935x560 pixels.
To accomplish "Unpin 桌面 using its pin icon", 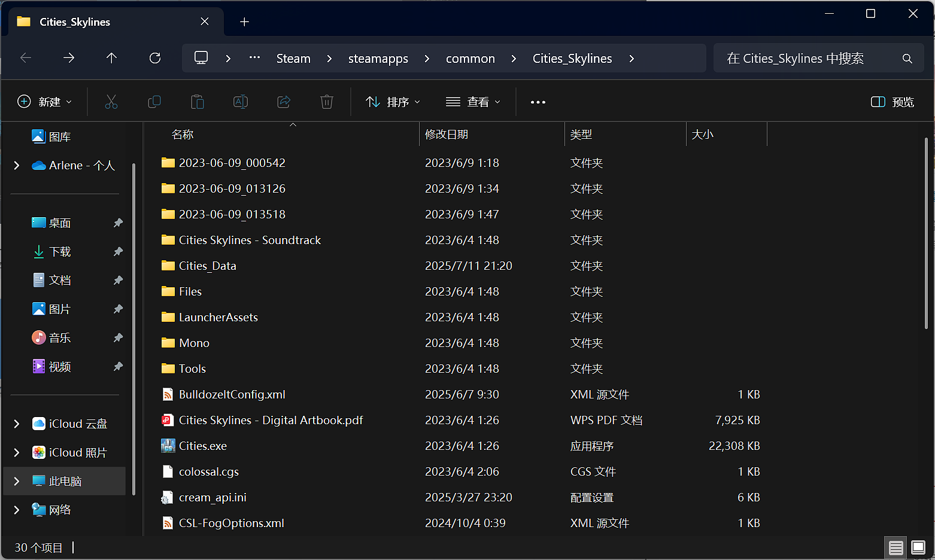I will tap(118, 223).
